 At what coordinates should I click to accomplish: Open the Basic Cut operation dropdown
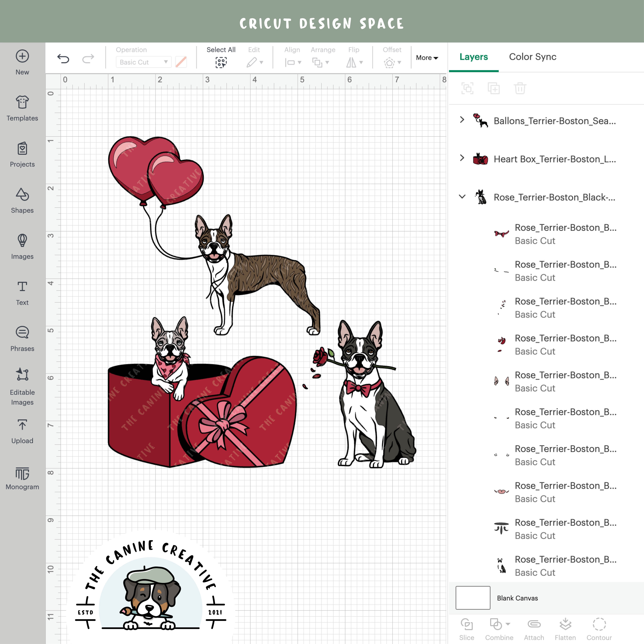(143, 62)
